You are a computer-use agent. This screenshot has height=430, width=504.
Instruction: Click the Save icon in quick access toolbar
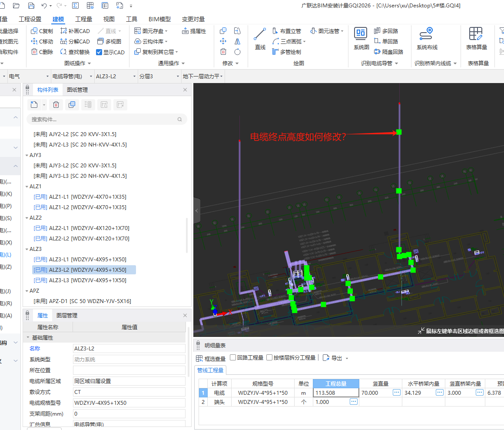tap(31, 6)
